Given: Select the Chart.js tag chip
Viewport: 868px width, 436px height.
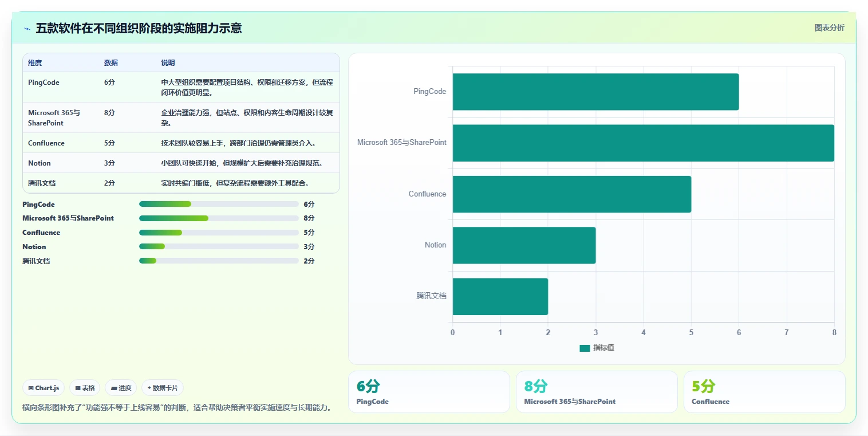Looking at the screenshot, I should 44,388.
